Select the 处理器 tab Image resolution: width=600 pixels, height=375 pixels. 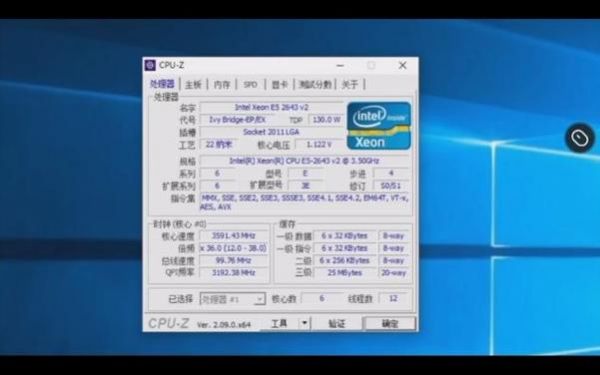tap(162, 84)
